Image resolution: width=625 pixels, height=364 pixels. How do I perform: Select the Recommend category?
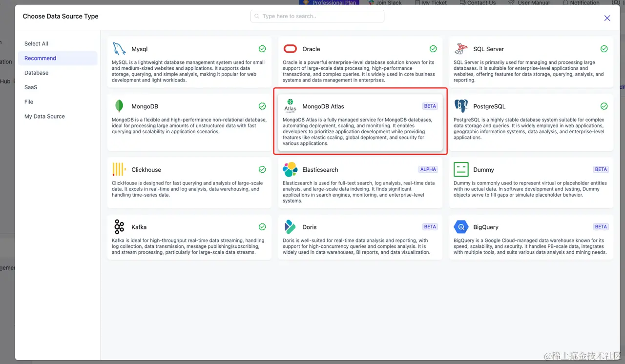[x=58, y=58]
